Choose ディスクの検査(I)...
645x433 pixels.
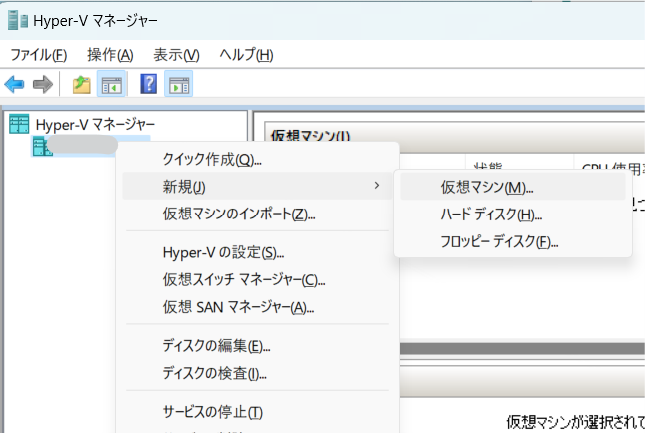258,373
